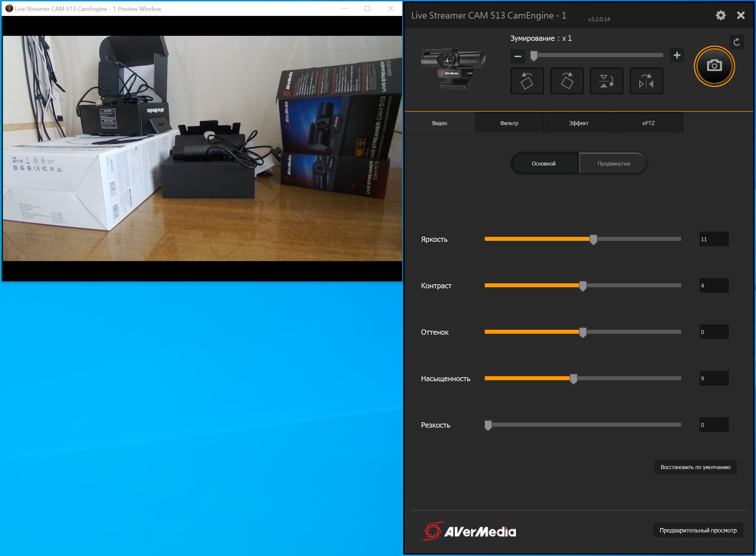Click Предварительный просмотр button

point(698,530)
